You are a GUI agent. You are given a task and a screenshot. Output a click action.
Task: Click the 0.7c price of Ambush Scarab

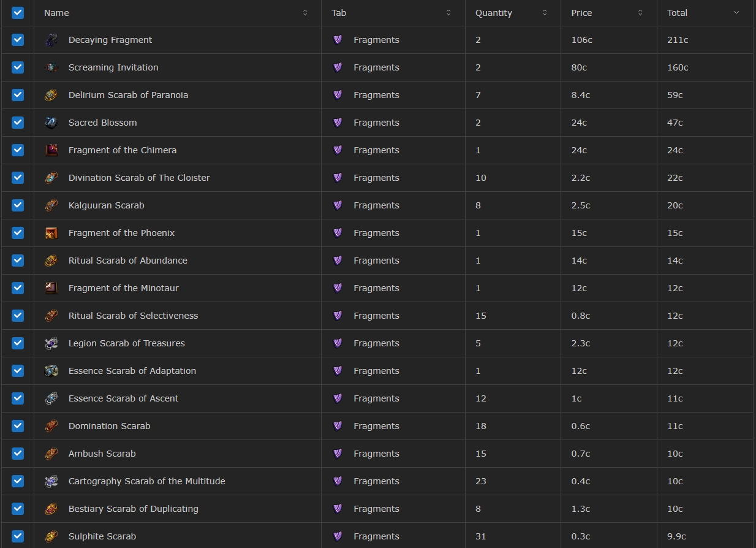pos(580,454)
